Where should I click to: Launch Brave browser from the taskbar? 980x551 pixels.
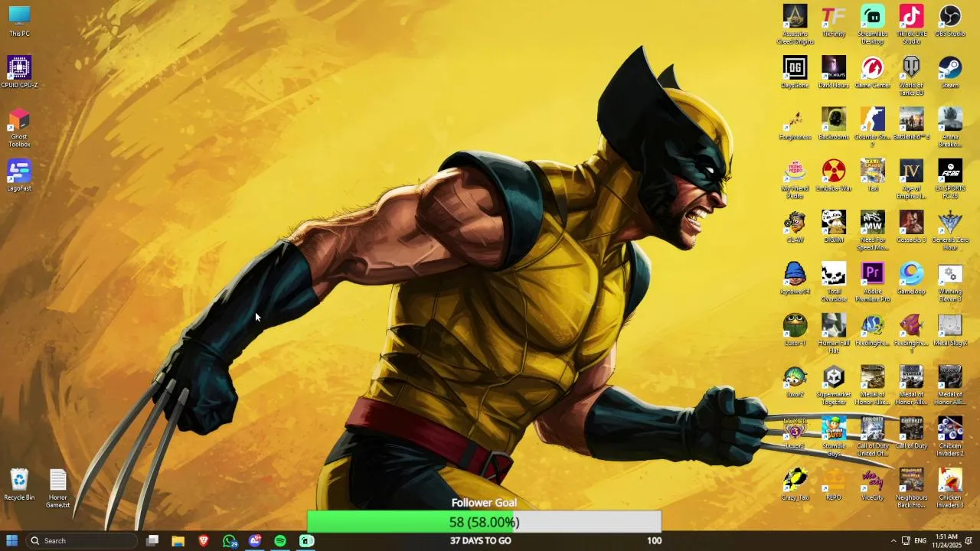[204, 540]
